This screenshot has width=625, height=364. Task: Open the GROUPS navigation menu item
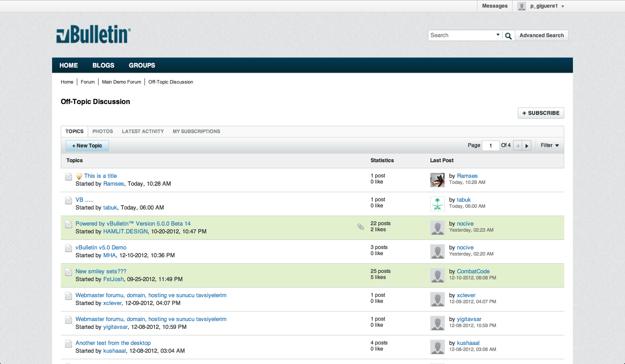[x=142, y=66]
